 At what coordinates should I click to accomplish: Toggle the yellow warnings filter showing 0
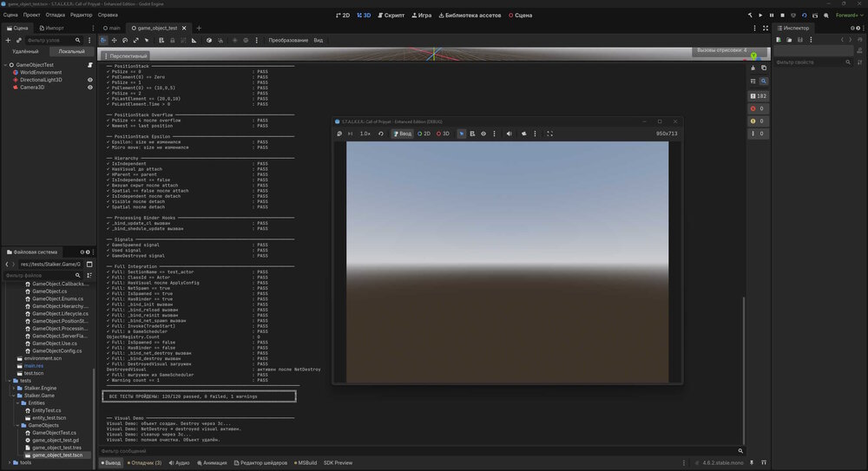[758, 121]
